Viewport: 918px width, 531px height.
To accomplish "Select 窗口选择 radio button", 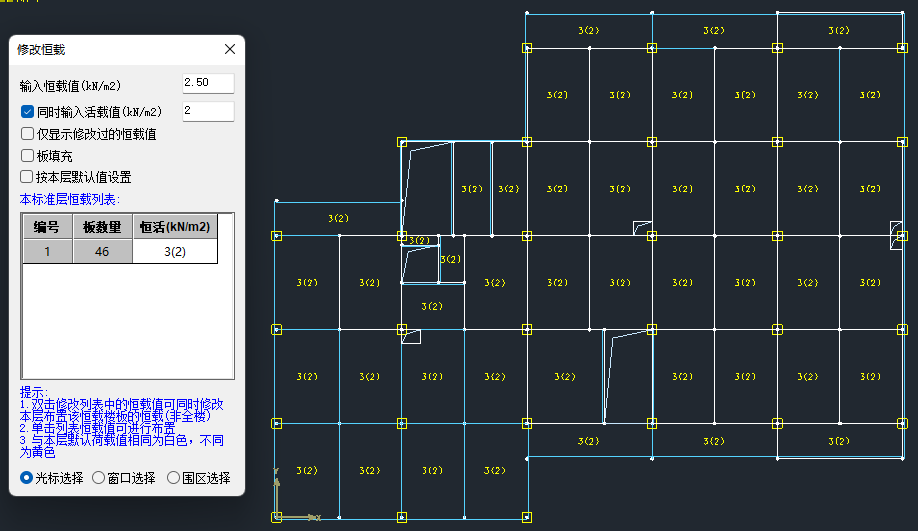I will 98,478.
